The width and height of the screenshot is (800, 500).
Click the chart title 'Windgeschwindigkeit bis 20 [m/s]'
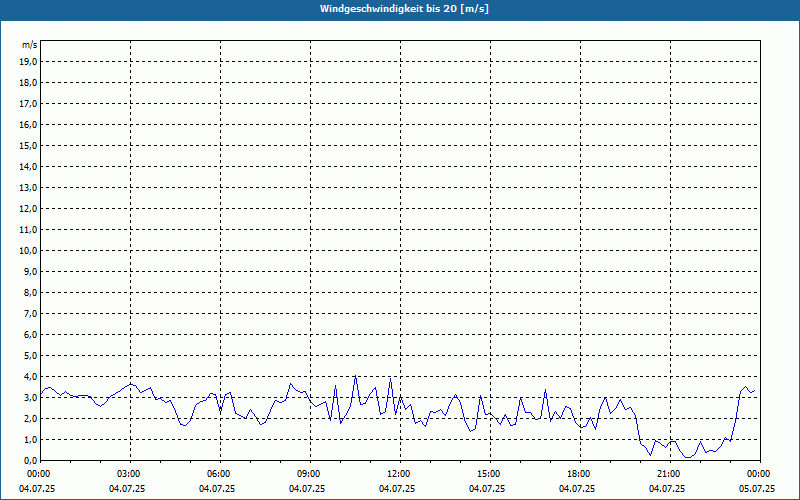[404, 9]
